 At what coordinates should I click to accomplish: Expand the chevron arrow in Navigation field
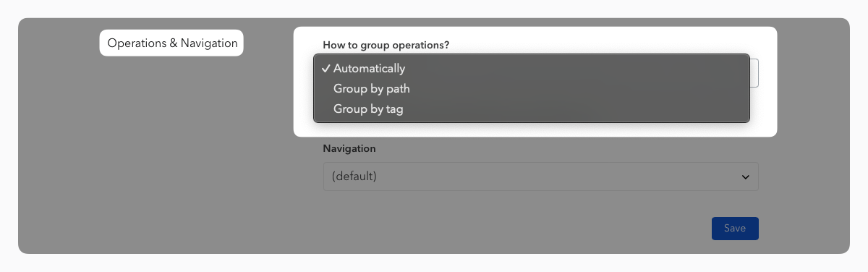click(745, 177)
